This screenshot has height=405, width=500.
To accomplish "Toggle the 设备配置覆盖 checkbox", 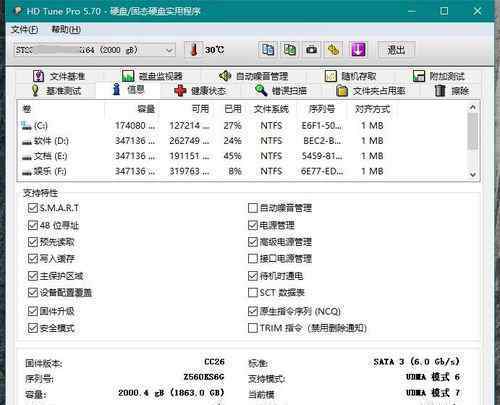I will (x=32, y=293).
